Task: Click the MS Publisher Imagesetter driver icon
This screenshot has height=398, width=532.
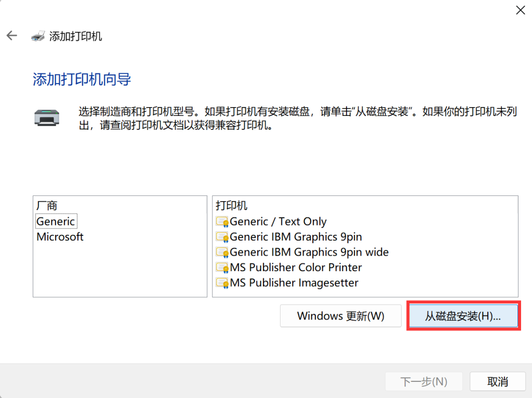Action: click(222, 283)
